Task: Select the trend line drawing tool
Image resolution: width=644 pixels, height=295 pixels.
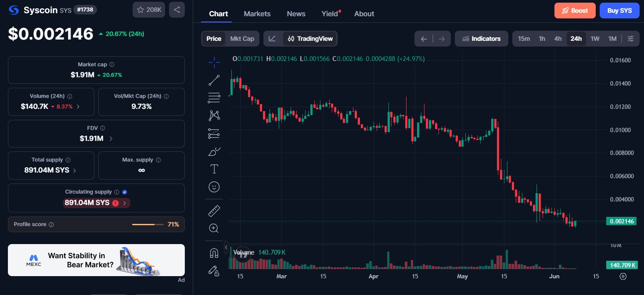Action: pyautogui.click(x=214, y=80)
